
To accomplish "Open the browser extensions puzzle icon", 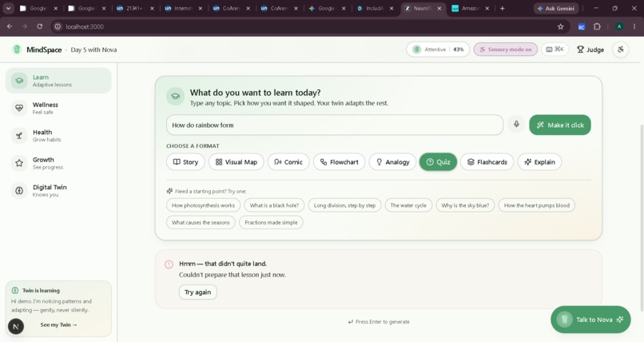I will tap(597, 26).
